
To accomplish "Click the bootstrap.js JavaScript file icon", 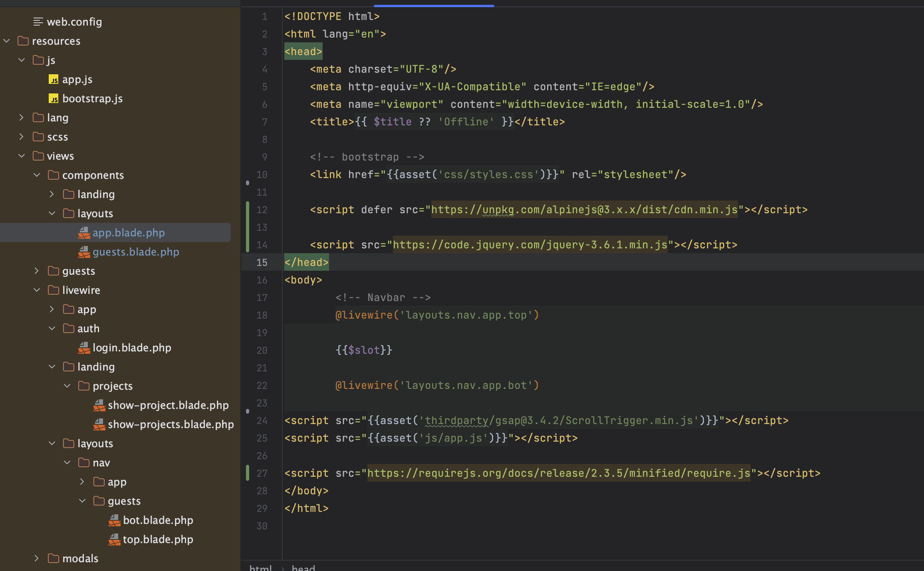I will (x=54, y=99).
